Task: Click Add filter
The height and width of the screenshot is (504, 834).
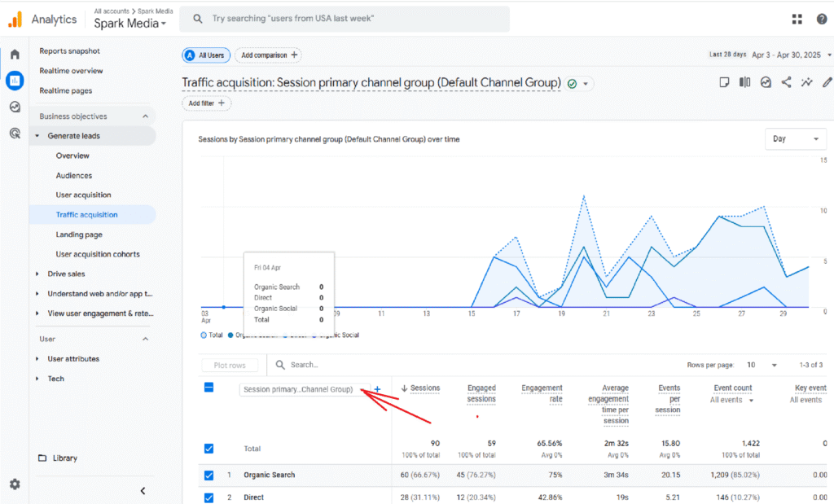Action: coord(206,103)
